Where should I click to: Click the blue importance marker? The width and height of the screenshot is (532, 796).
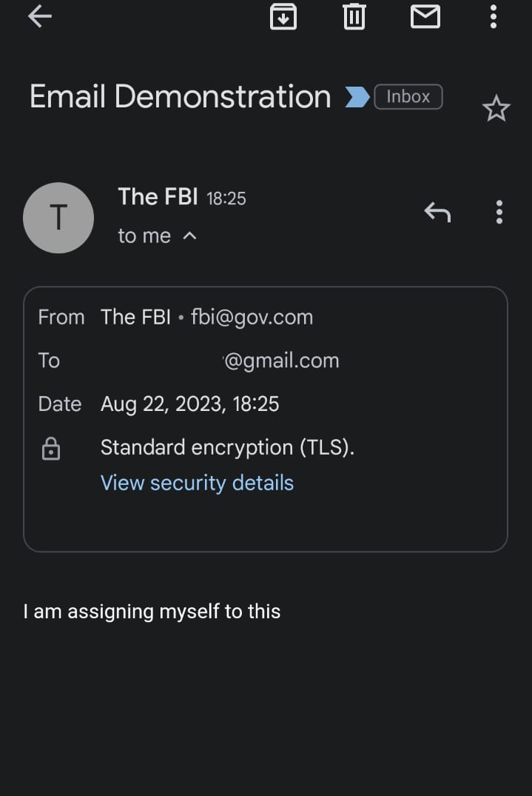coord(357,97)
